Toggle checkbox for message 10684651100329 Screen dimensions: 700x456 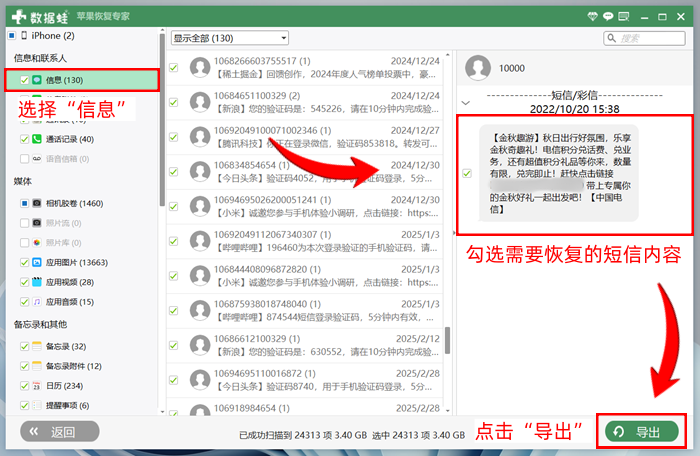[x=174, y=102]
